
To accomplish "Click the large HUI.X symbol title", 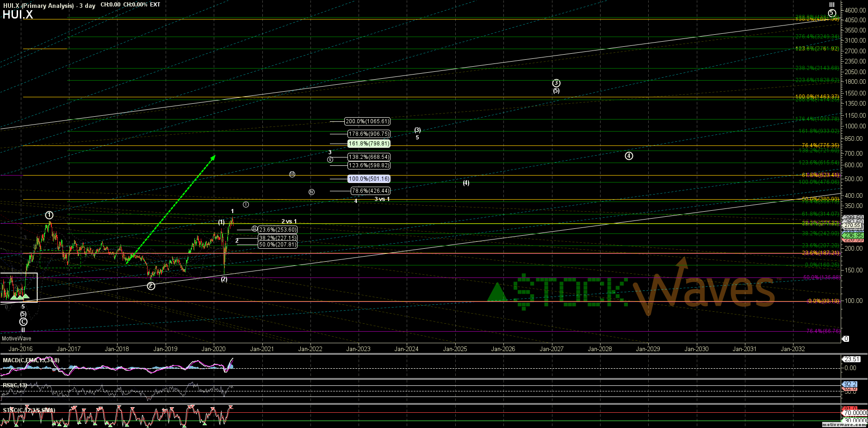I will [18, 15].
